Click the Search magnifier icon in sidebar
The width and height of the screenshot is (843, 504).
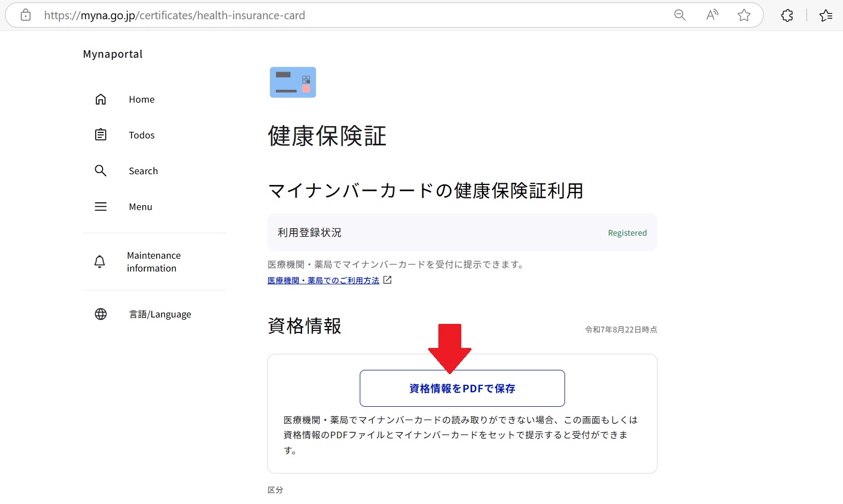100,170
